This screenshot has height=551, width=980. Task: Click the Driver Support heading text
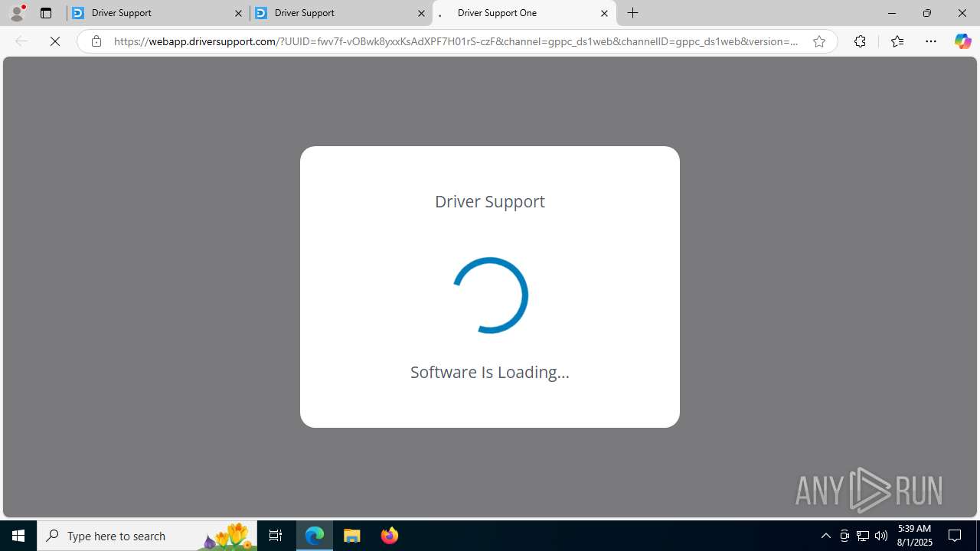(490, 201)
